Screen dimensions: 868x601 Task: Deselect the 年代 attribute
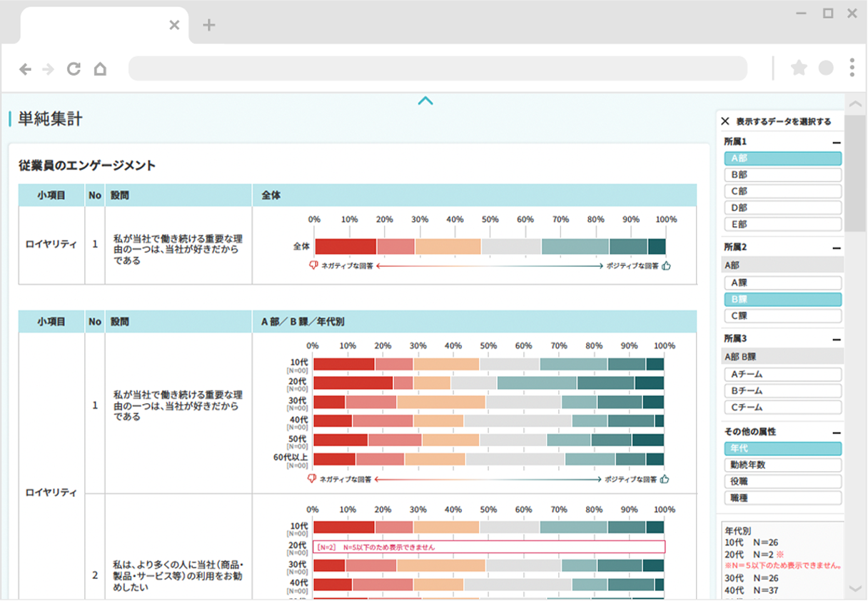pyautogui.click(x=782, y=448)
